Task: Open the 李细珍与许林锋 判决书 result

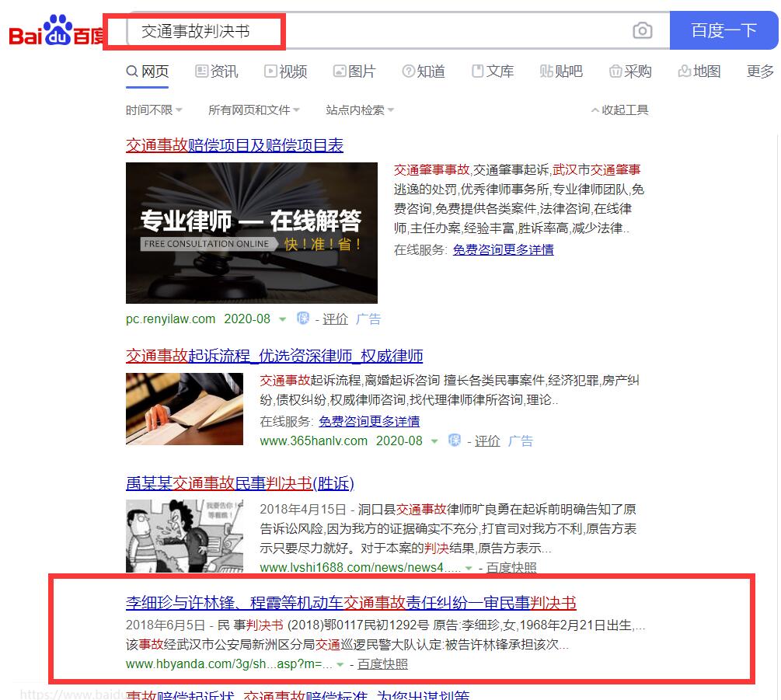Action: click(351, 603)
